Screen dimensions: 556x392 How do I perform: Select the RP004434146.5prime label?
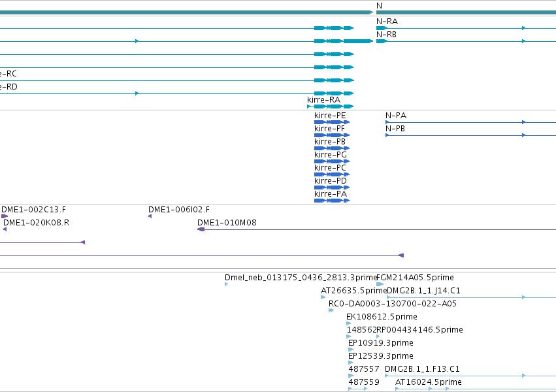pyautogui.click(x=419, y=330)
